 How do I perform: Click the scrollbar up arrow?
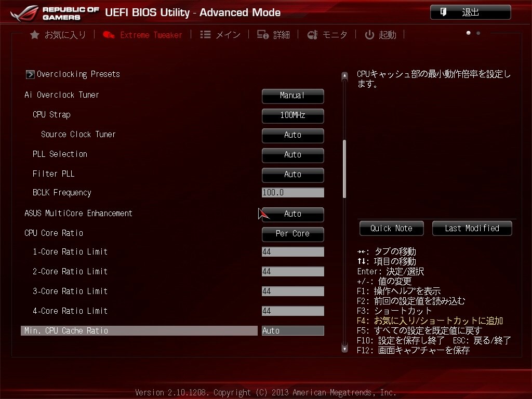click(x=345, y=75)
